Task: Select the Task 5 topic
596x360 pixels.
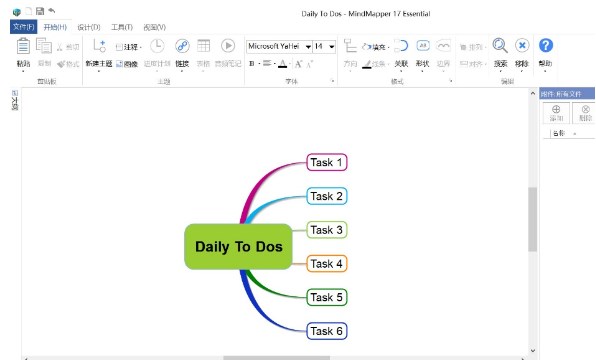Action: tap(327, 297)
